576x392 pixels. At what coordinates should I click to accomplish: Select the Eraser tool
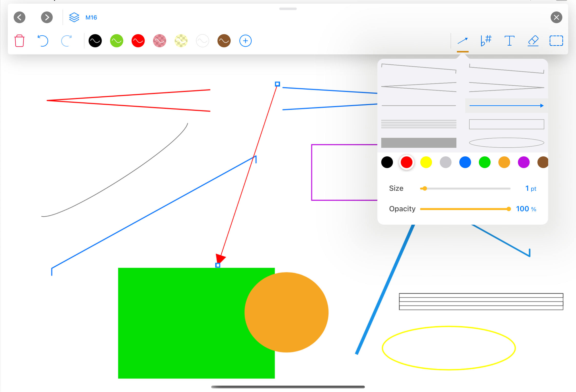(533, 41)
